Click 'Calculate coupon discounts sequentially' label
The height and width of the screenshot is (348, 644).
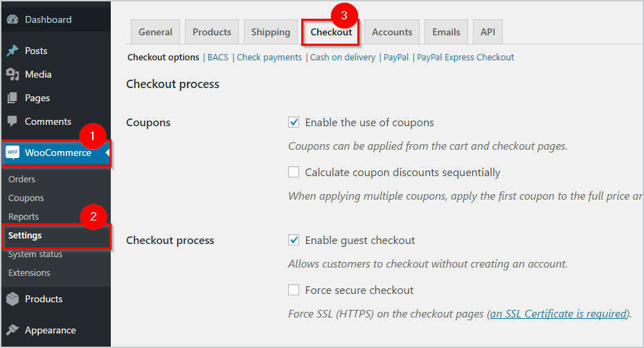(x=402, y=173)
